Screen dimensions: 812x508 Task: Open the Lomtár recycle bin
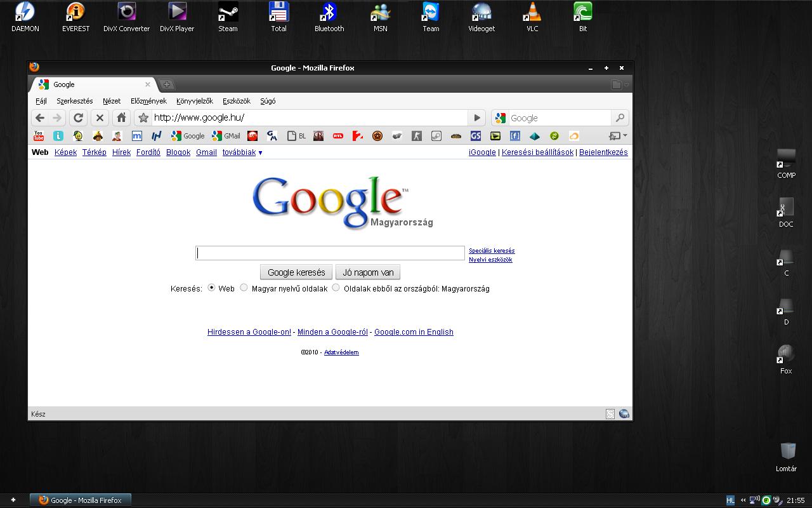(787, 457)
